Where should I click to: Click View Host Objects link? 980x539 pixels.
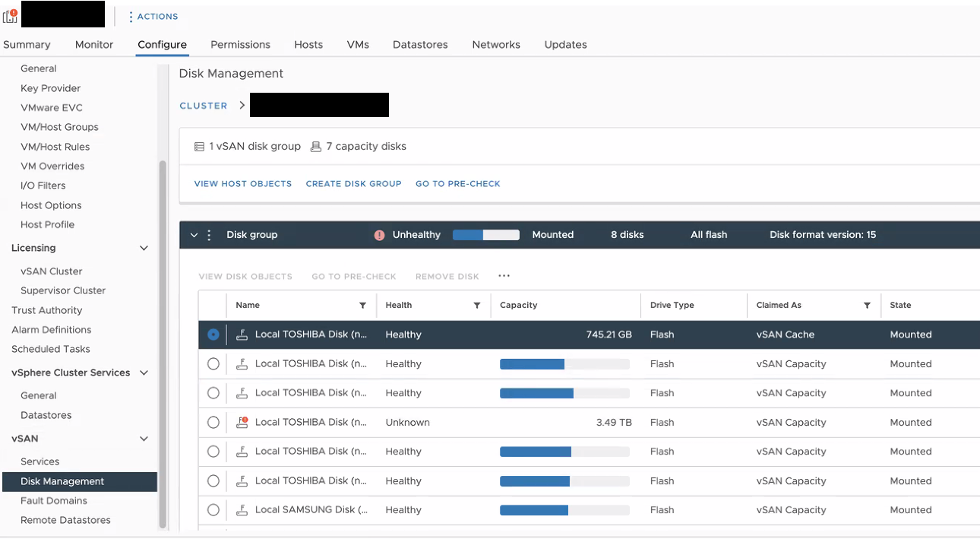(243, 184)
